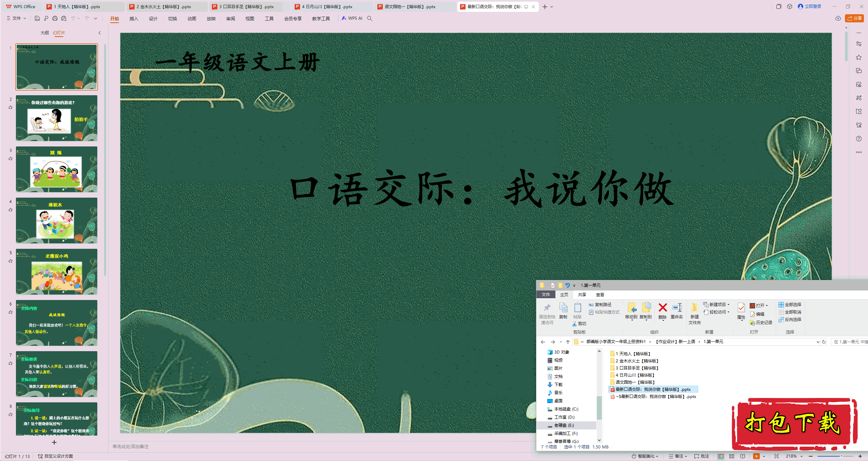Start slideshow with orange play button
Screen dimensions: 868x461
click(x=756, y=456)
